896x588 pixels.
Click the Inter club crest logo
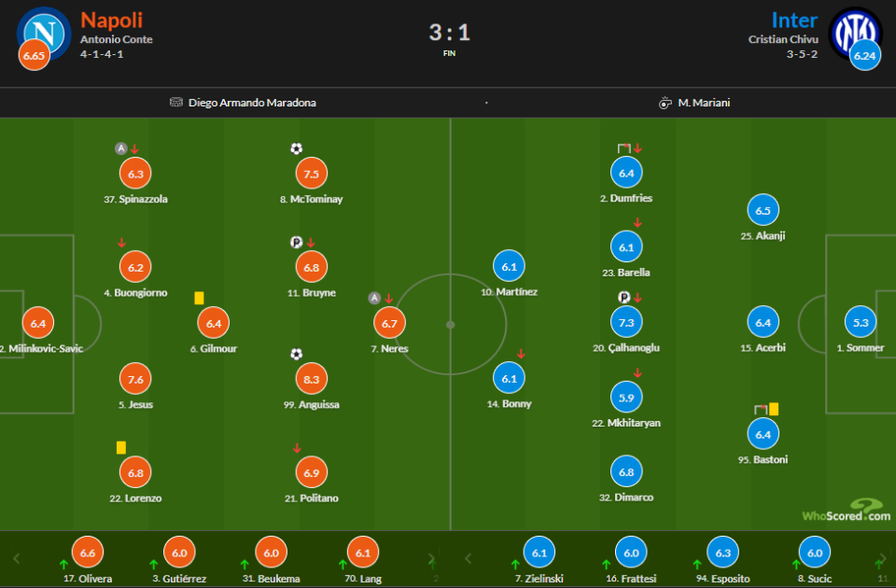pos(854,33)
